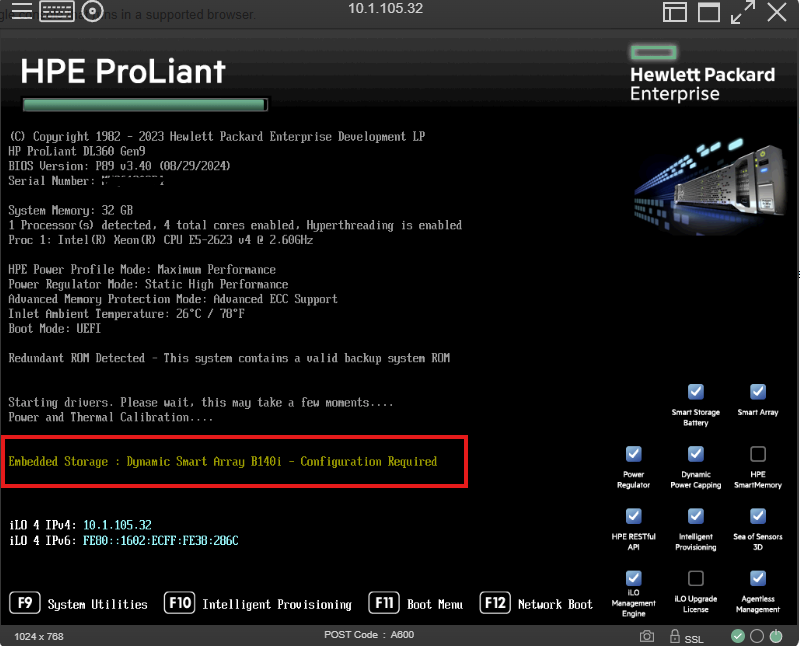800x646 pixels.
Task: Click the Agentless Management checkbox
Action: 758,578
